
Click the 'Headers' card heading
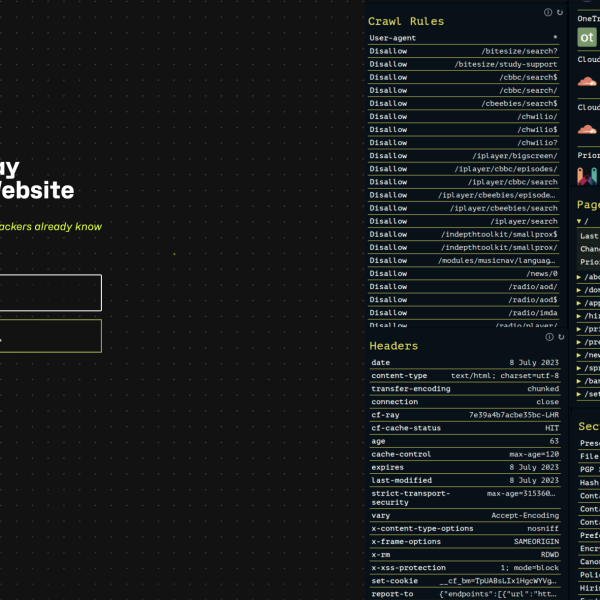393,346
